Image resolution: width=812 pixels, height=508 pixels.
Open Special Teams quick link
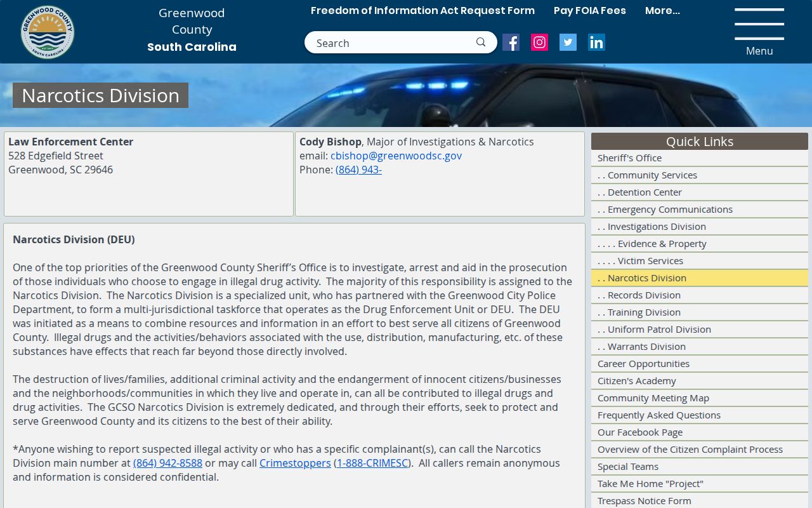pos(700,467)
